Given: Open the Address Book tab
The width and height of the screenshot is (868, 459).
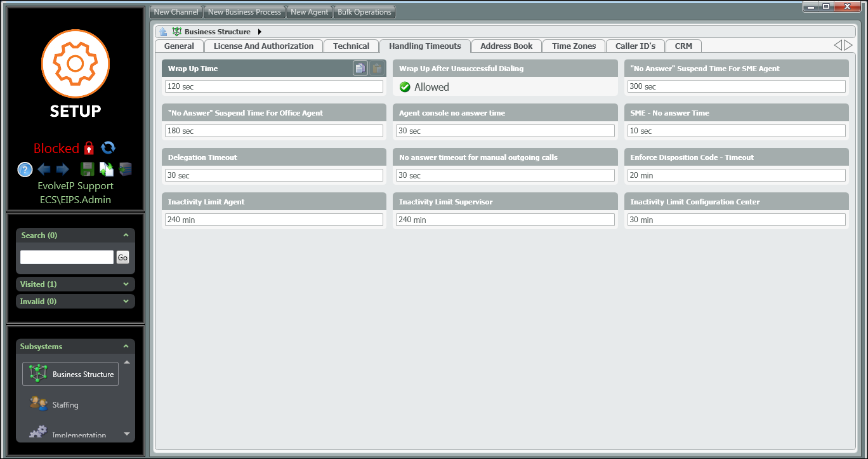Looking at the screenshot, I should (506, 46).
